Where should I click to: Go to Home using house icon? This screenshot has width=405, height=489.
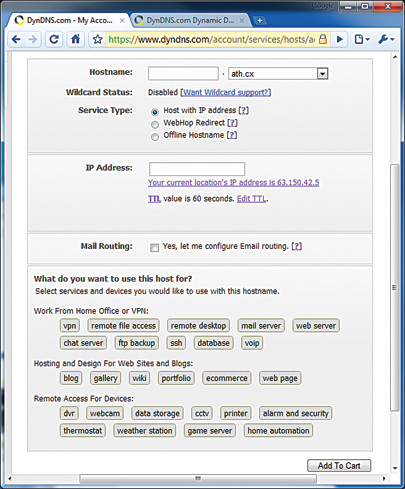[x=76, y=39]
